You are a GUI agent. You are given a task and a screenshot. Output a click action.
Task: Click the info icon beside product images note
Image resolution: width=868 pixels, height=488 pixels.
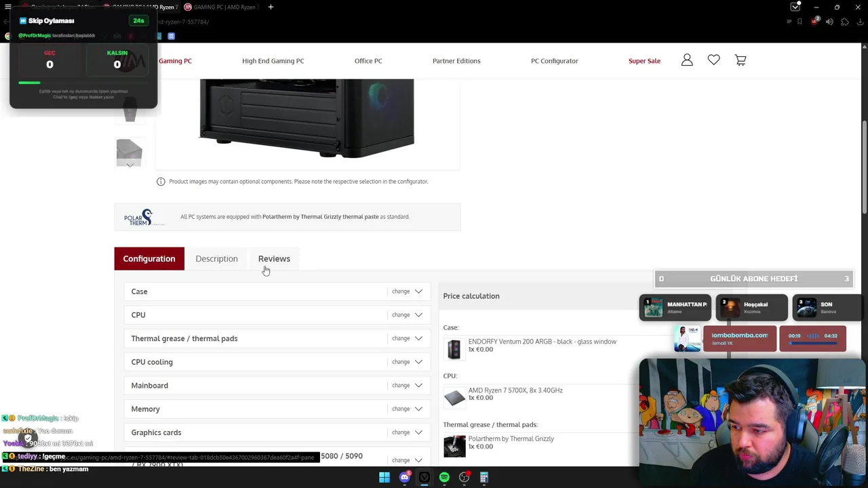(x=161, y=182)
